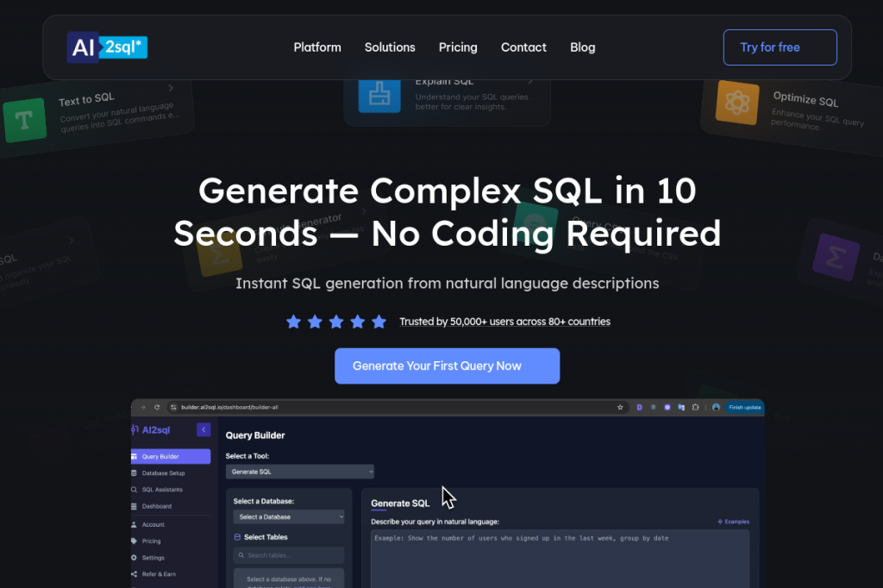
Task: Click the AI2sql logo in the header
Action: 107,47
